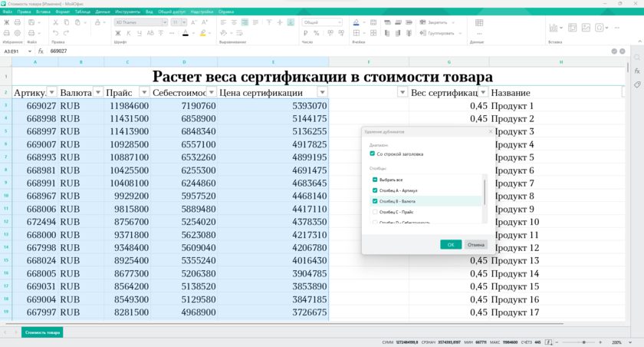644x347 pixels.
Task: Open the 'Инструменты' menu
Action: tap(127, 12)
